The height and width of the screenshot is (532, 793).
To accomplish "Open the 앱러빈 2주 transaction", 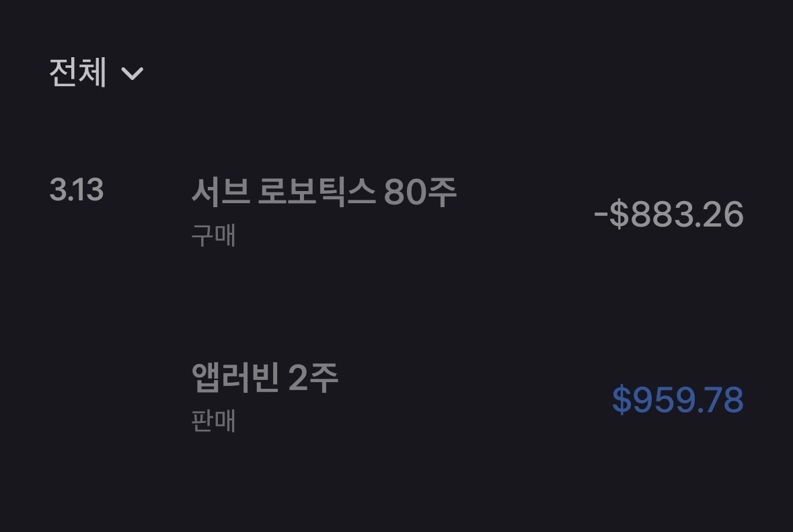I will (x=264, y=379).
